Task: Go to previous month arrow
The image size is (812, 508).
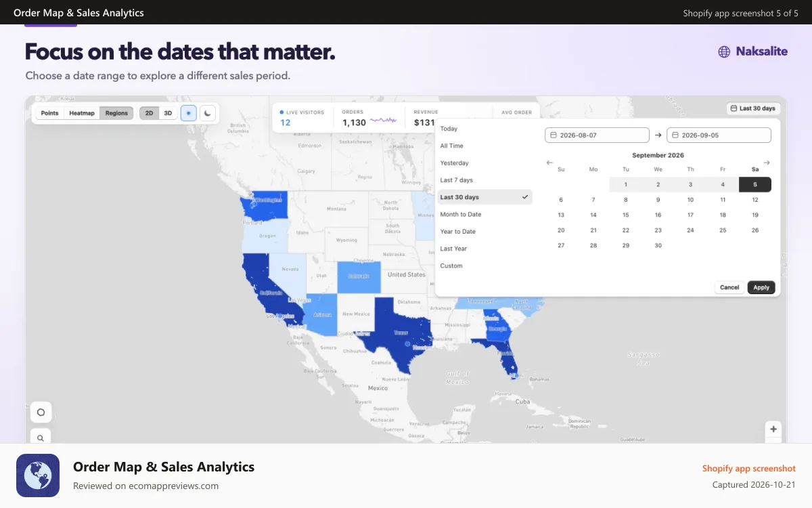Action: click(549, 163)
